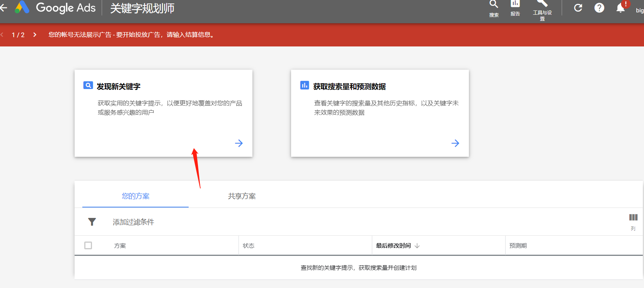
Task: Click the 状态 column header
Action: tap(249, 246)
